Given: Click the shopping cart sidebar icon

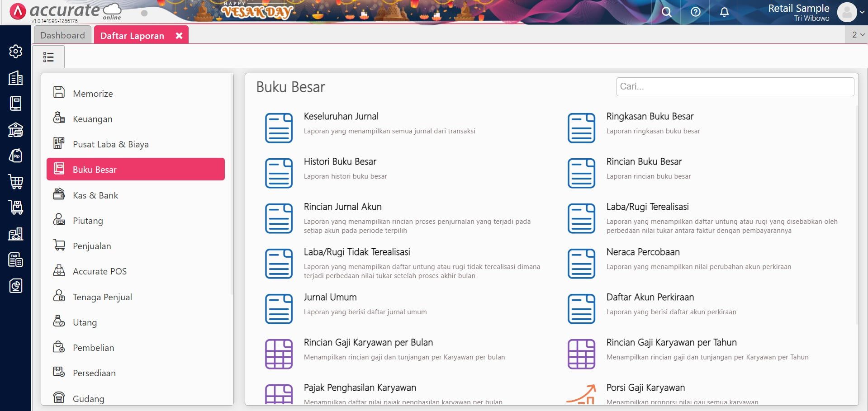Looking at the screenshot, I should coord(16,182).
